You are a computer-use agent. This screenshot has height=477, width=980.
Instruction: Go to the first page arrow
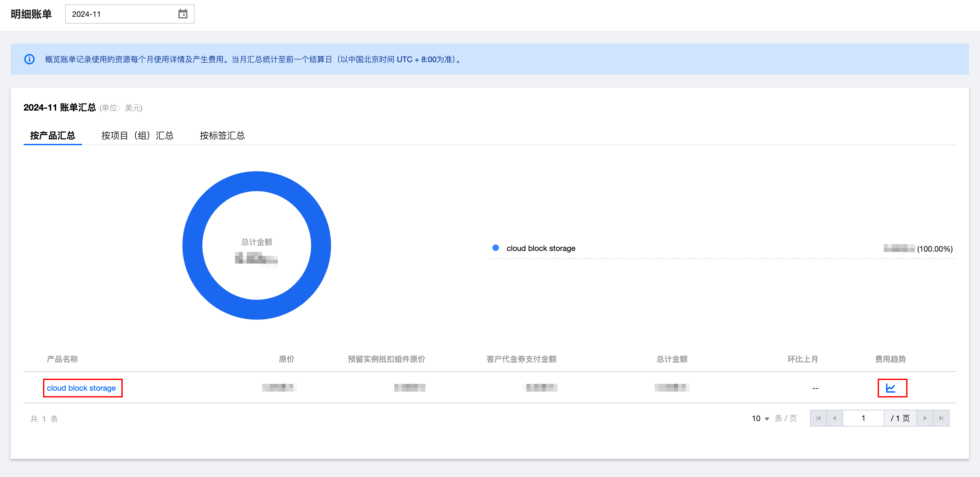click(x=818, y=418)
